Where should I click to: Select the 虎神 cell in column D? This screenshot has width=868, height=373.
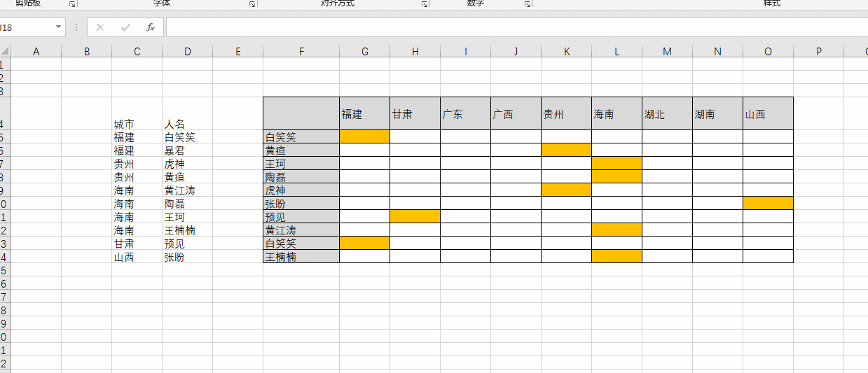(x=187, y=164)
